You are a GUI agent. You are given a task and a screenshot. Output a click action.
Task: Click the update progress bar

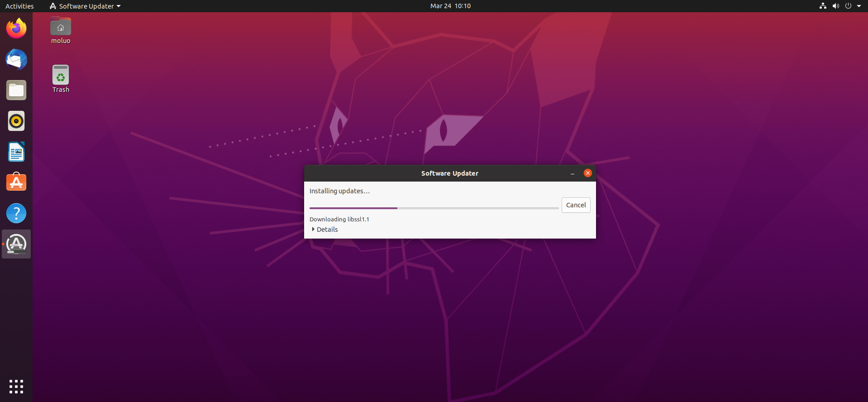[x=434, y=208]
